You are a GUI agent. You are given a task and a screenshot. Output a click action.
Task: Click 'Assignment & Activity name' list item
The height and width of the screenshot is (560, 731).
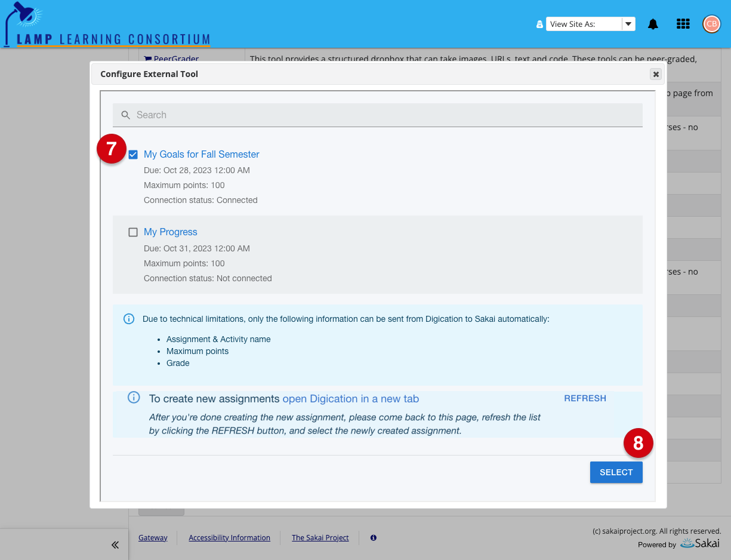(x=218, y=339)
